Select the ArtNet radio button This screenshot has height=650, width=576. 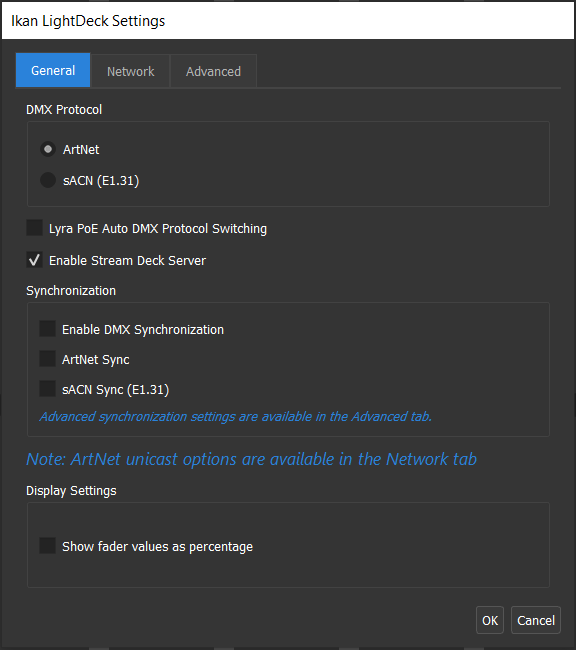(x=48, y=149)
